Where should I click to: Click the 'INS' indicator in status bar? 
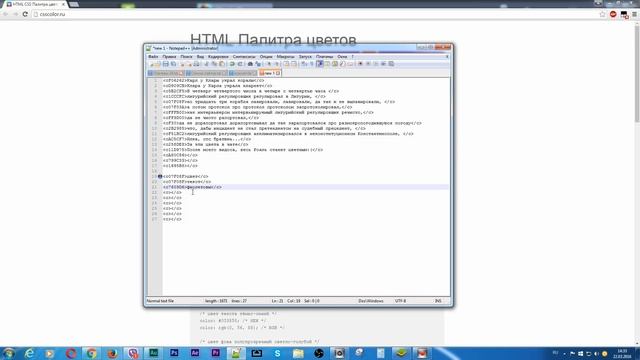pos(438,301)
